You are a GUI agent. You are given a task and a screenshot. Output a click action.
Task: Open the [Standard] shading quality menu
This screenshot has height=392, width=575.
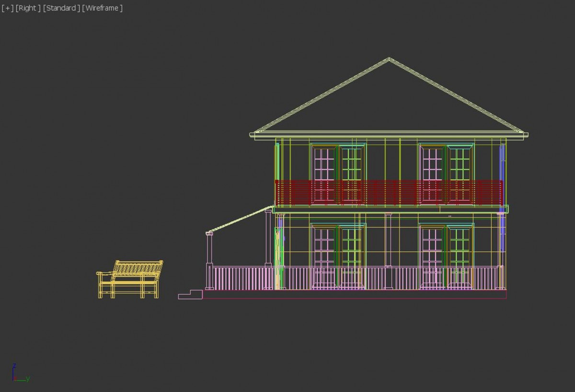61,8
